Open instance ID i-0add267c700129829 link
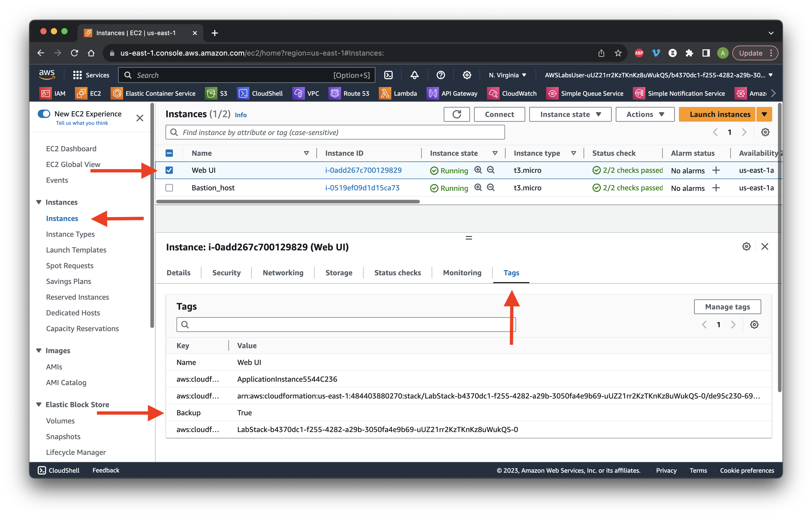 pyautogui.click(x=363, y=170)
